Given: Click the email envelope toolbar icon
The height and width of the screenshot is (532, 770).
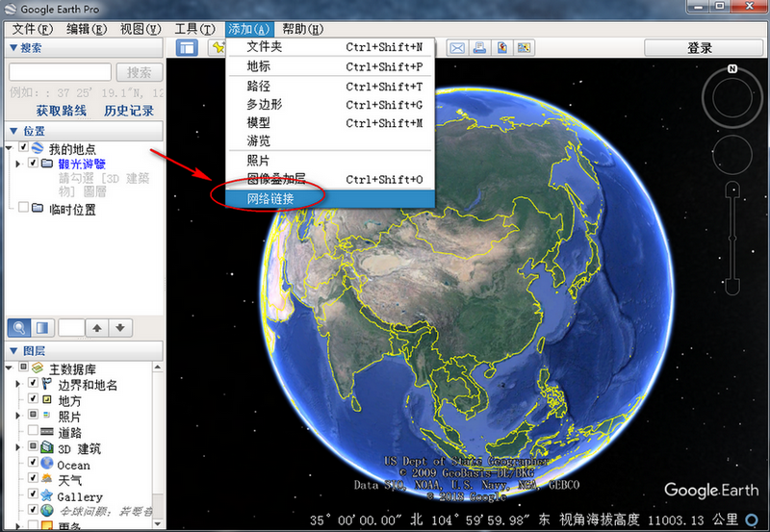Looking at the screenshot, I should (x=457, y=48).
